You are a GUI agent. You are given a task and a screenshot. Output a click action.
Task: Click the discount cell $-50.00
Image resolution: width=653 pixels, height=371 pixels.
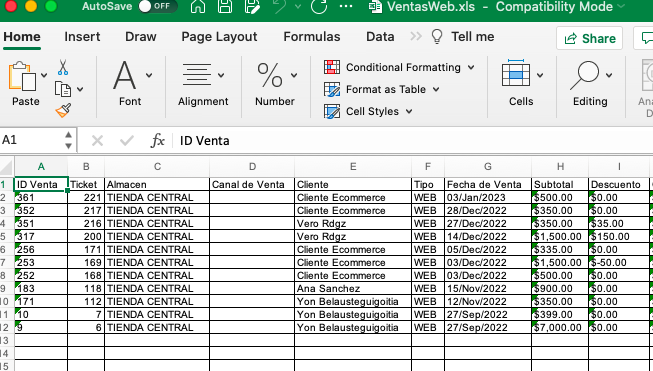[619, 263]
